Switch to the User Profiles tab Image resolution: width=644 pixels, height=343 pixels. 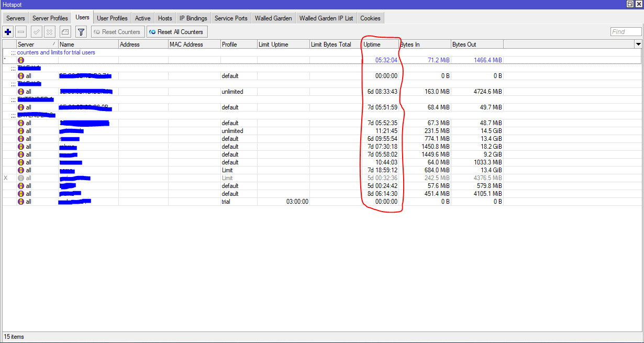click(x=112, y=18)
